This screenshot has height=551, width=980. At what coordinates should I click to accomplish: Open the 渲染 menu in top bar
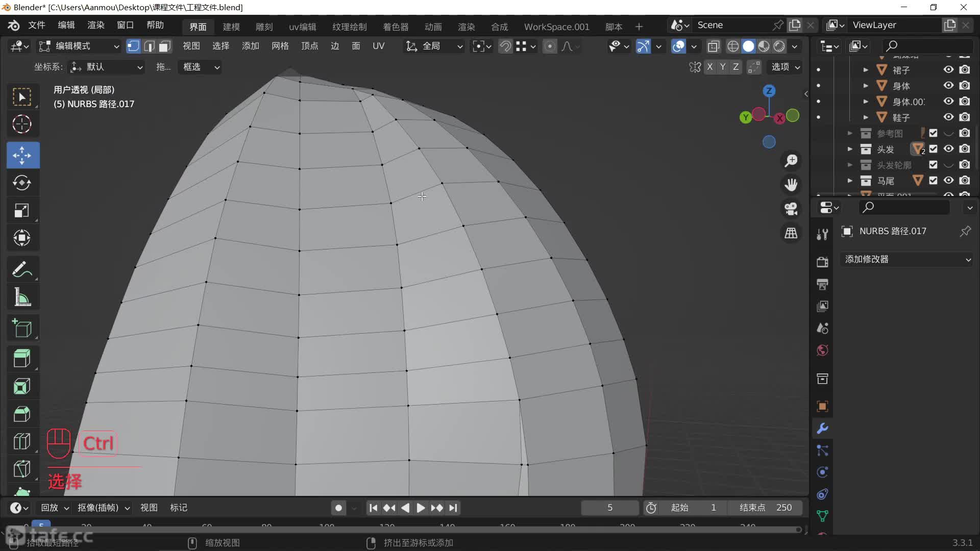coord(96,25)
